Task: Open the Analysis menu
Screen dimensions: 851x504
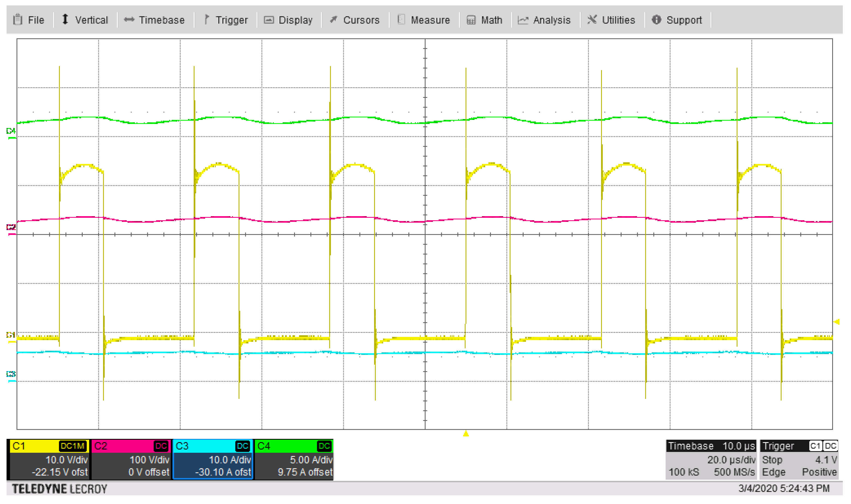Action: [544, 20]
